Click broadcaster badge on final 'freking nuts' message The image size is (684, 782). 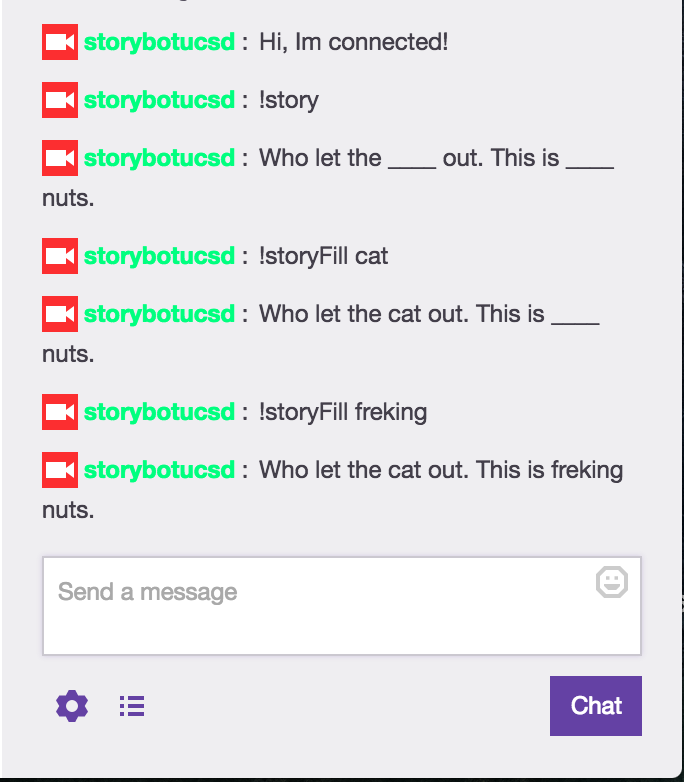(60, 470)
